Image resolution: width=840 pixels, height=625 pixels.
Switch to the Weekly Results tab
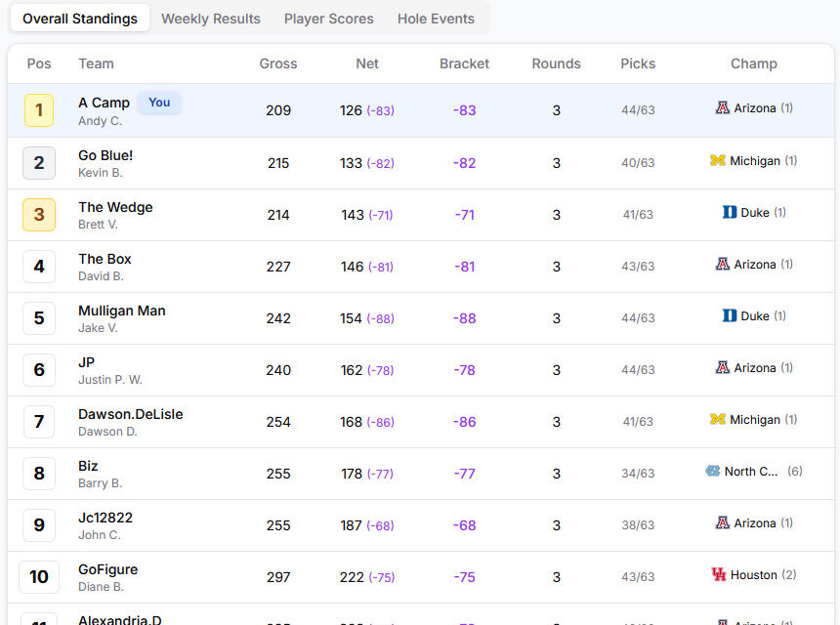pyautogui.click(x=211, y=19)
